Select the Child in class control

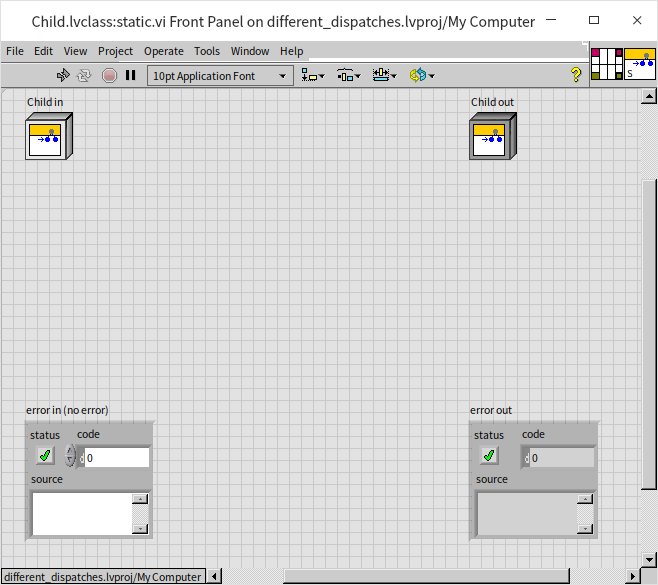pos(49,136)
